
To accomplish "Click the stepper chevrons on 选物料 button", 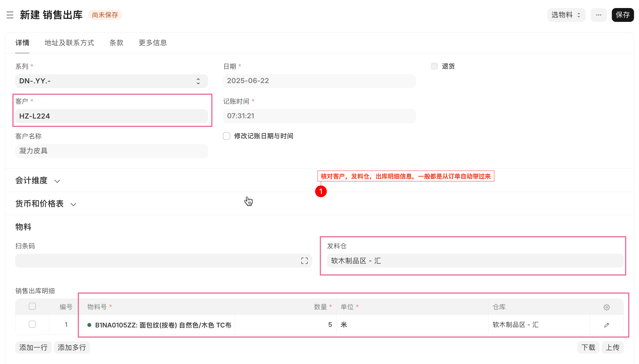I will click(579, 15).
